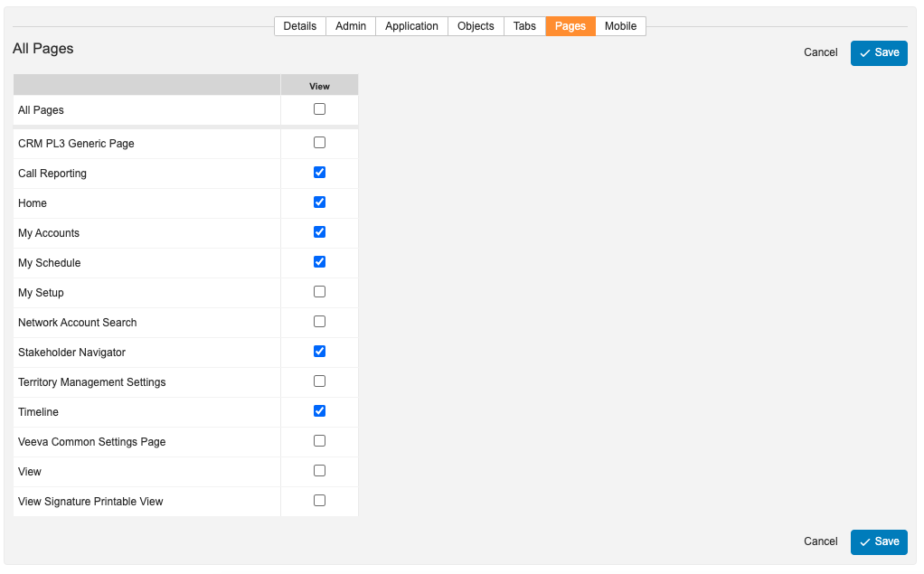The height and width of the screenshot is (574, 924).
Task: Check View Signature Printable View checkbox
Action: 319,501
